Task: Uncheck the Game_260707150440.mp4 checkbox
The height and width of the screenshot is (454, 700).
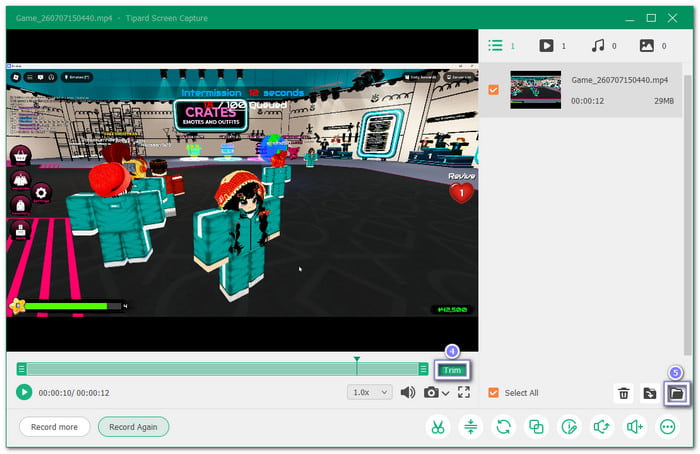Action: [493, 90]
